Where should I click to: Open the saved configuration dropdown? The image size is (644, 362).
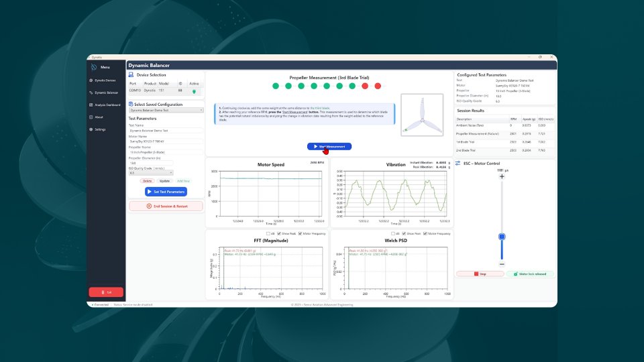(166, 111)
